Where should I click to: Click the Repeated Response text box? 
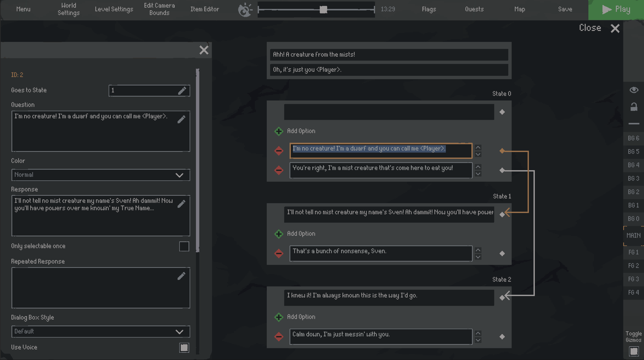tap(100, 288)
